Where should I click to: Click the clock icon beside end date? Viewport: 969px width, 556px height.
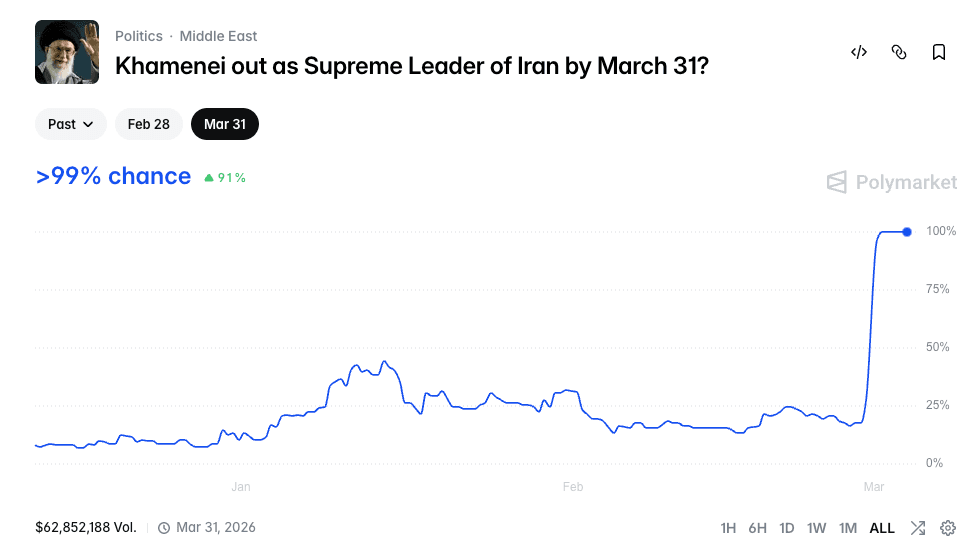(x=164, y=528)
